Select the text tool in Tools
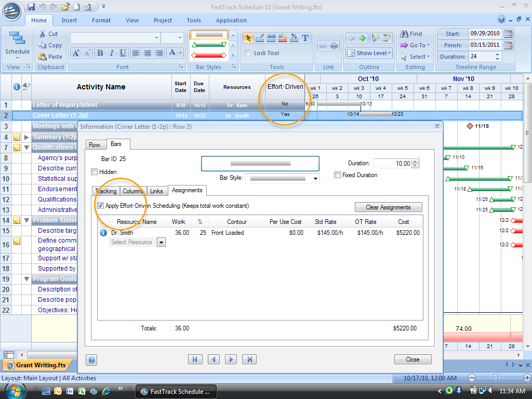532x399 pixels. coord(305,37)
